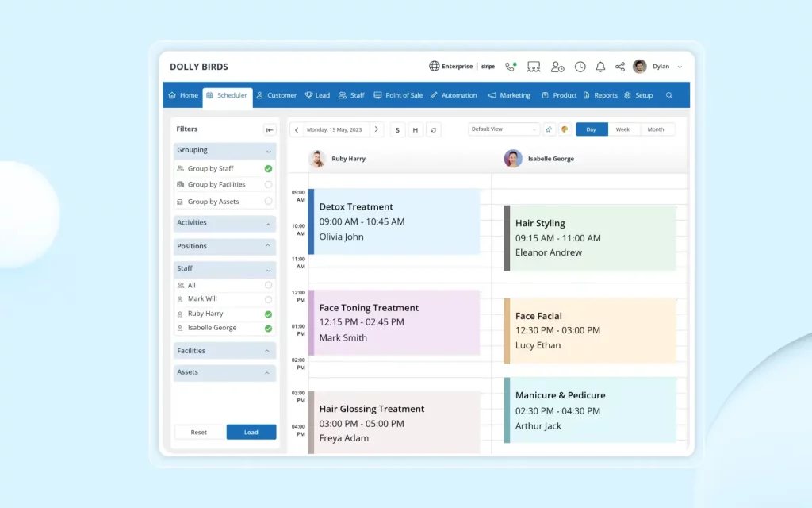812x508 pixels.
Task: Open Dylan user menu chevron
Action: click(680, 67)
